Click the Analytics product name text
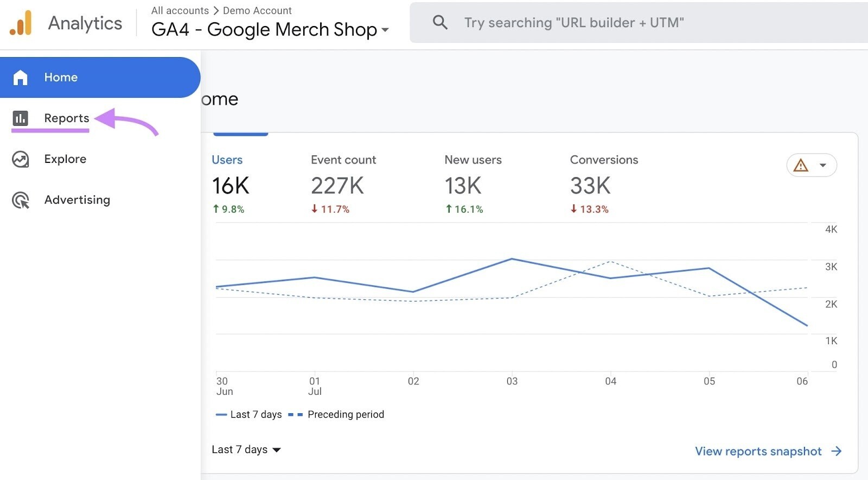The height and width of the screenshot is (480, 868). tap(85, 23)
